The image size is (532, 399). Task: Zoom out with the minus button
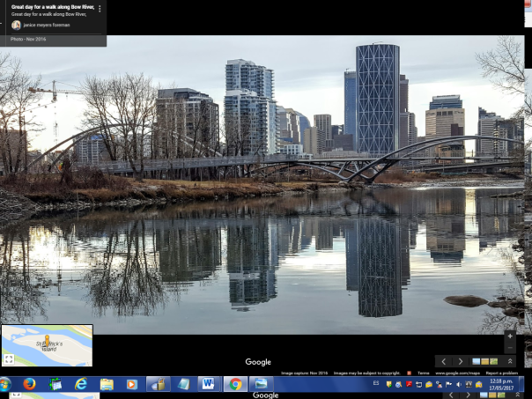(510, 347)
